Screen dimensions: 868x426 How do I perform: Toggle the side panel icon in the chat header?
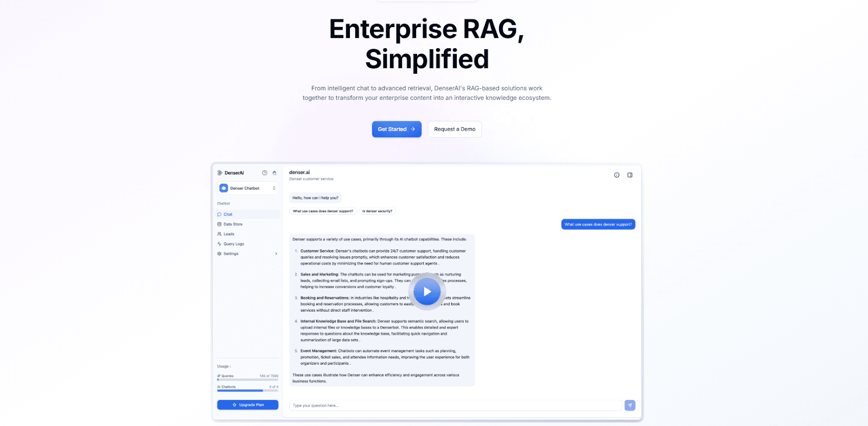pos(630,175)
